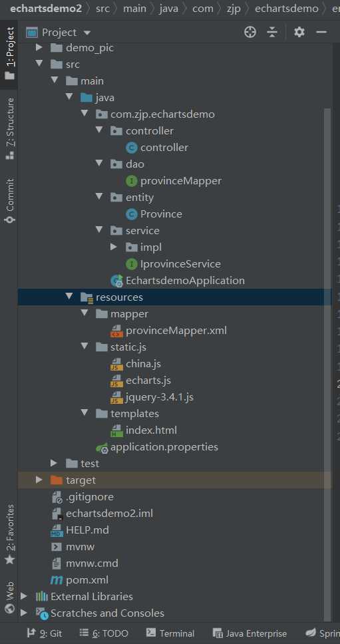The width and height of the screenshot is (340, 644).
Task: Click the IprovinceService interface icon
Action: click(131, 264)
